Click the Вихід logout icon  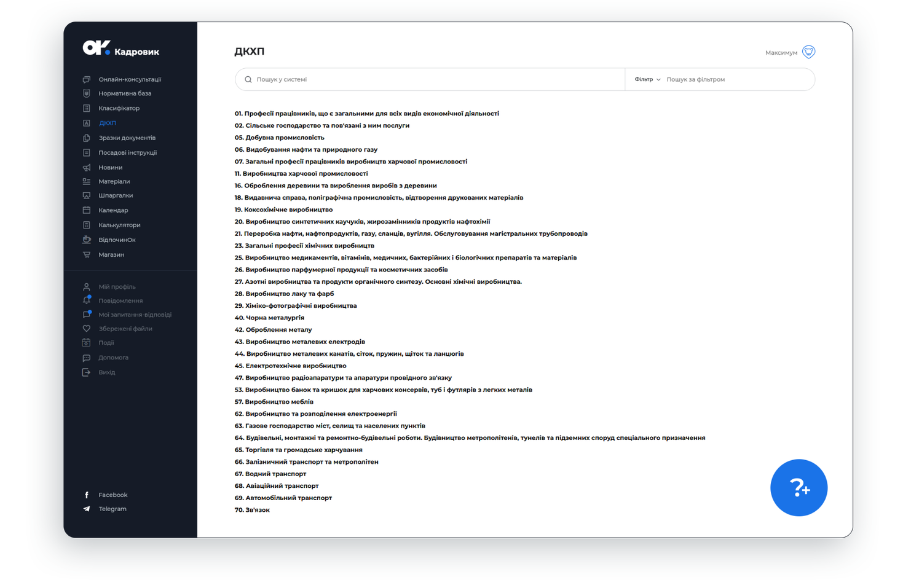(x=87, y=372)
